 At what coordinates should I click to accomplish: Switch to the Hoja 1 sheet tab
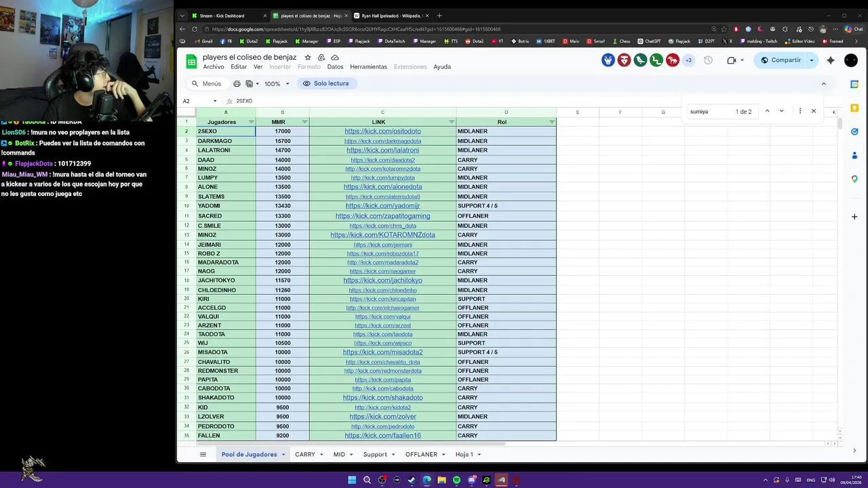(x=464, y=454)
